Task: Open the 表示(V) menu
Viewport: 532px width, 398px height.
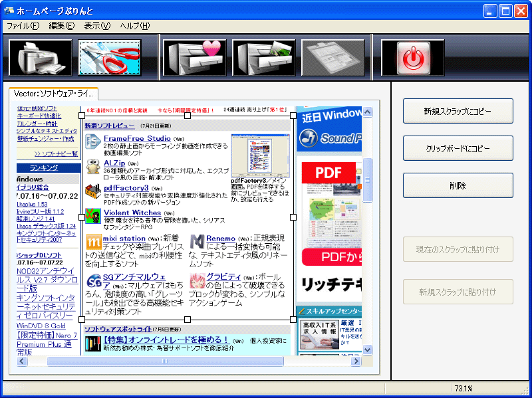Action: (97, 26)
